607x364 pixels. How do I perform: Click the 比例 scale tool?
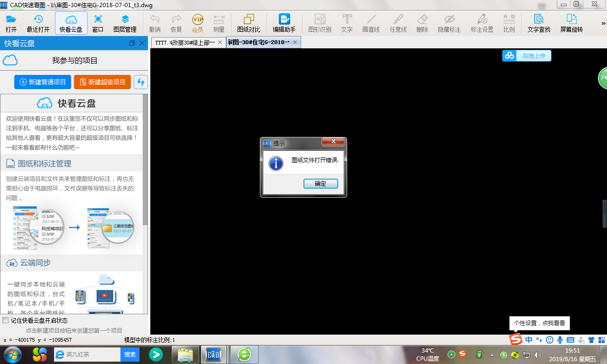pyautogui.click(x=509, y=23)
